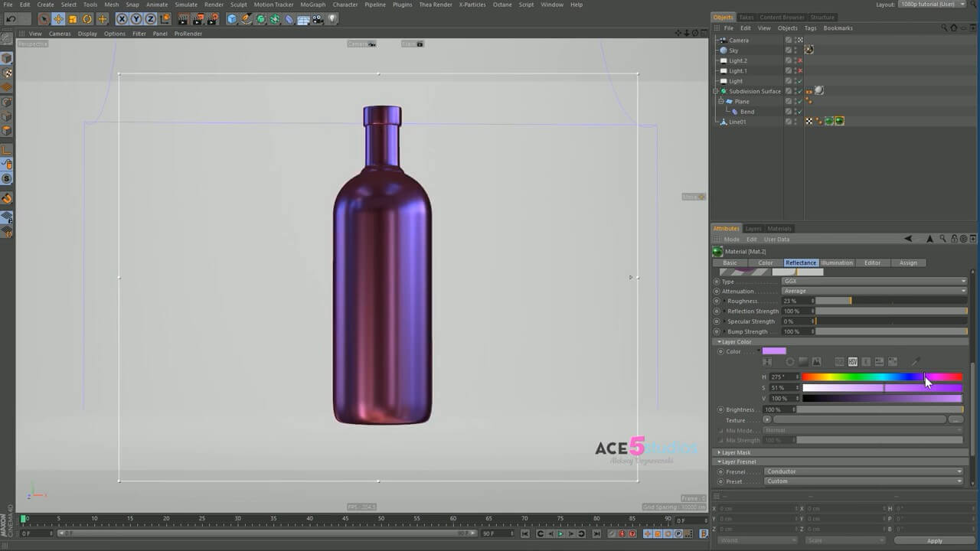
Task: Disable the Bend object's green checkmark
Action: (800, 112)
